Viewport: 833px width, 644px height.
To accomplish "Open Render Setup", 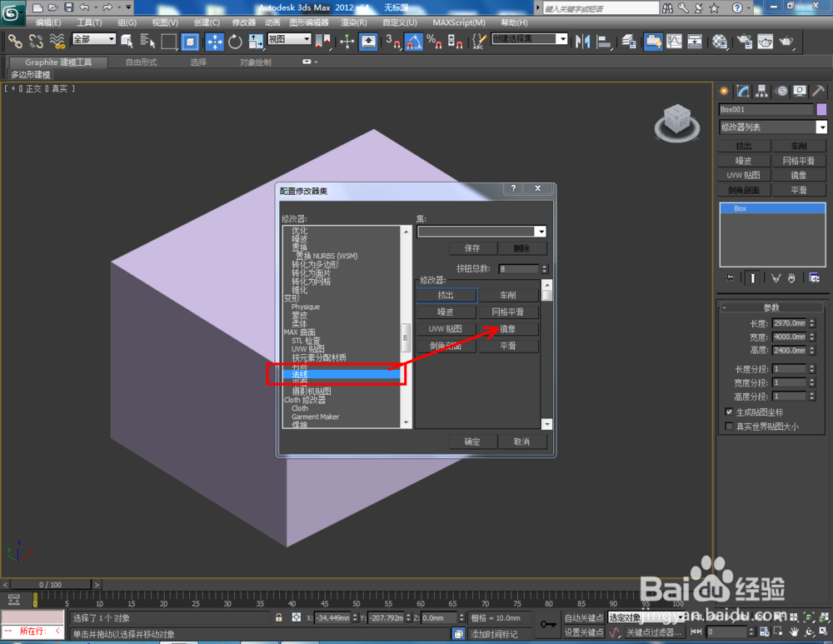I will [x=744, y=42].
